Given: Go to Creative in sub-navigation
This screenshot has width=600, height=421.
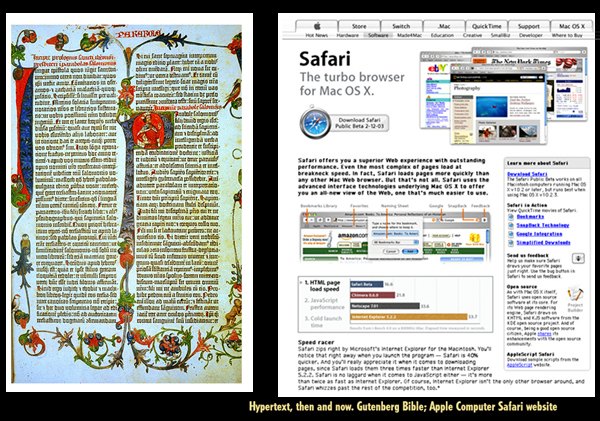Looking at the screenshot, I should coord(472,35).
